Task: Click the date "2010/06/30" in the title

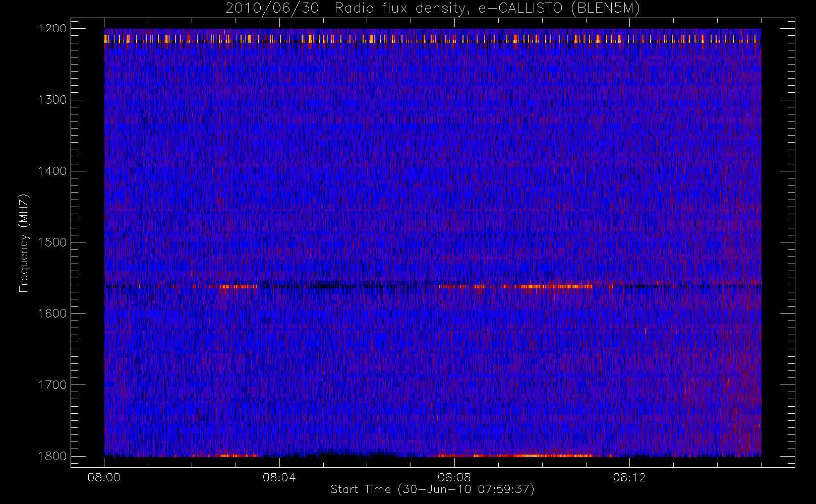Action: 272,9
